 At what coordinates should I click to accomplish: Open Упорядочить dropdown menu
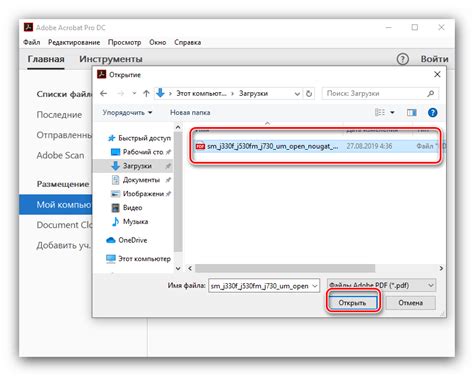tap(127, 113)
